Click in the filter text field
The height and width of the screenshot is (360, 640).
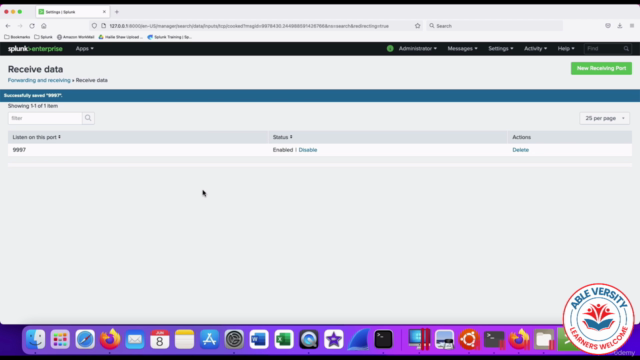point(45,118)
